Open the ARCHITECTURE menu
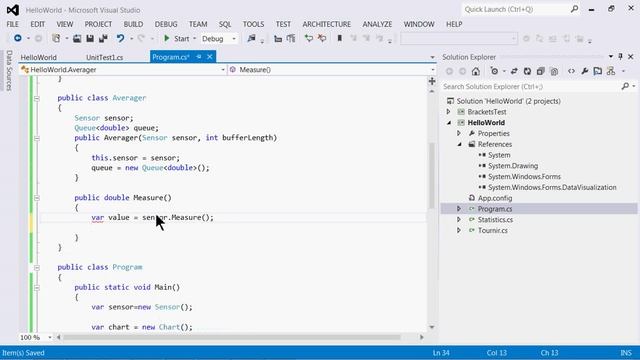The image size is (640, 360). (x=327, y=24)
